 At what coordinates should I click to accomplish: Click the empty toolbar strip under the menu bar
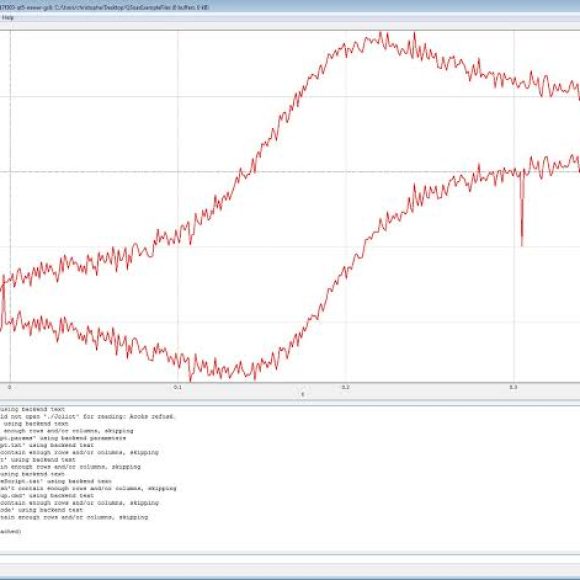coord(290,25)
